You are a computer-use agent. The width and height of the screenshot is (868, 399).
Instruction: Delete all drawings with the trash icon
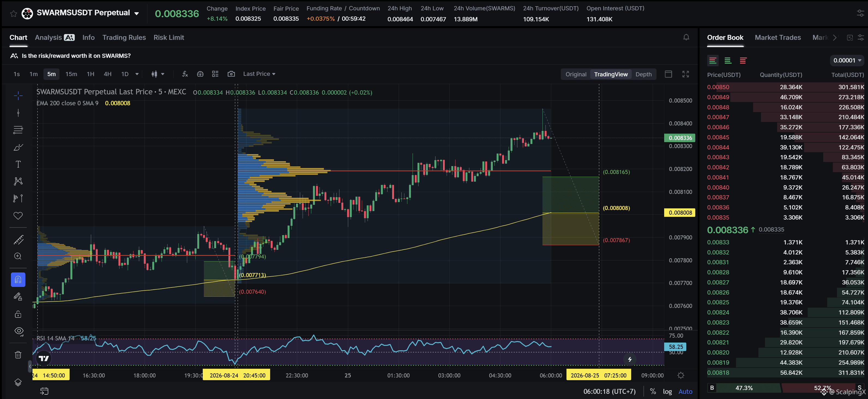pyautogui.click(x=18, y=355)
